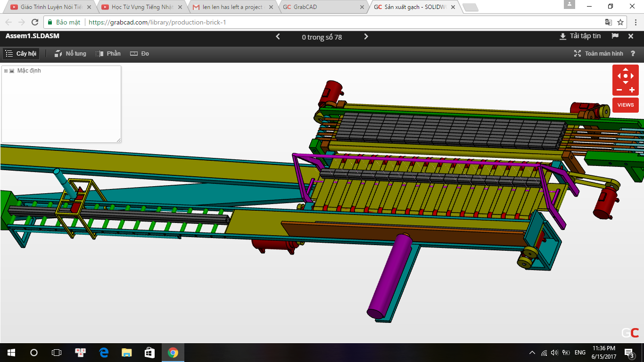Open the Cây hội model tree panel
This screenshot has height=362, width=644.
[x=21, y=54]
